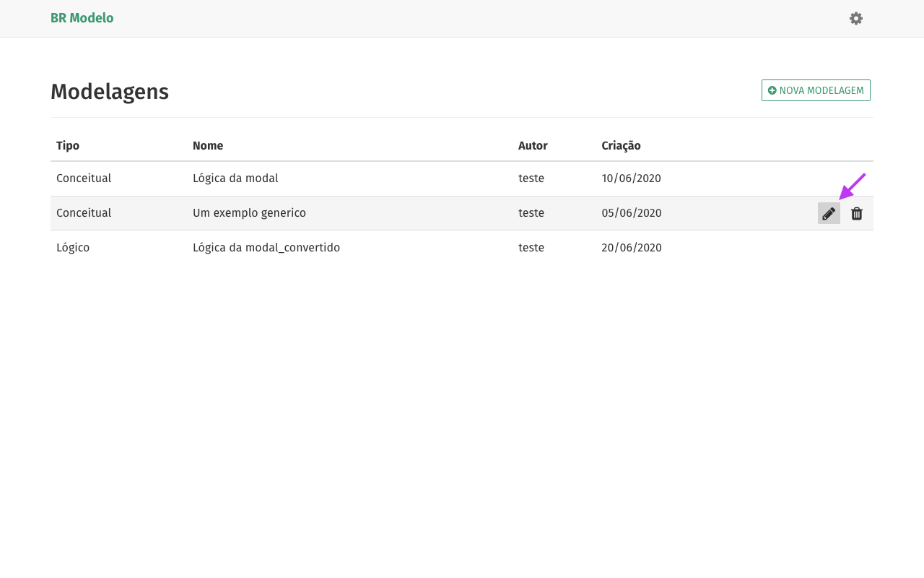This screenshot has height=578, width=924.
Task: Open the model "Lógica da modal_convertido"
Action: (x=266, y=247)
